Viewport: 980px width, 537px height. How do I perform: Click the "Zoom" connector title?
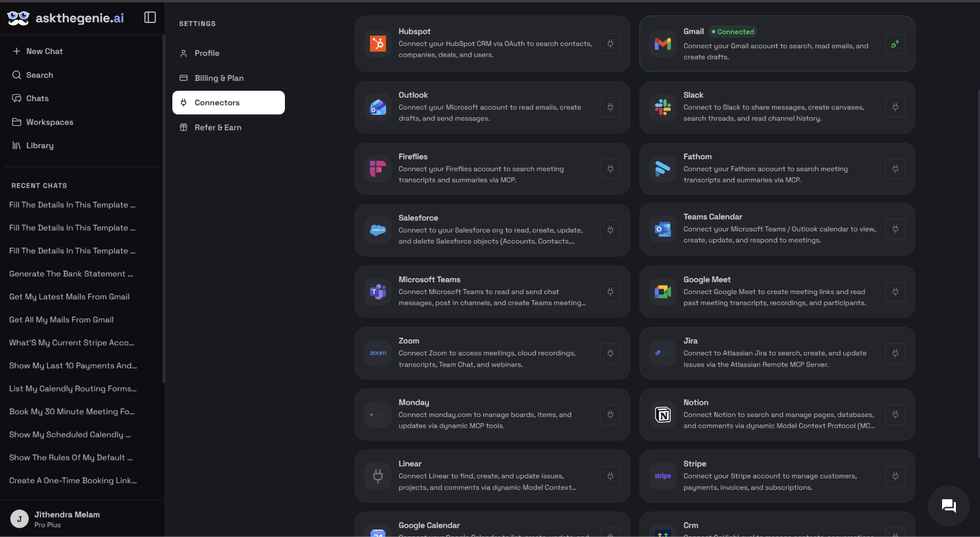tap(409, 341)
